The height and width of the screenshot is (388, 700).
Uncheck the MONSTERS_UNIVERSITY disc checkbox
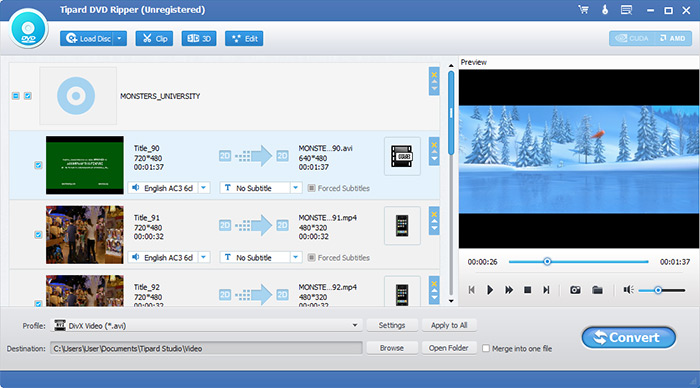tap(28, 96)
